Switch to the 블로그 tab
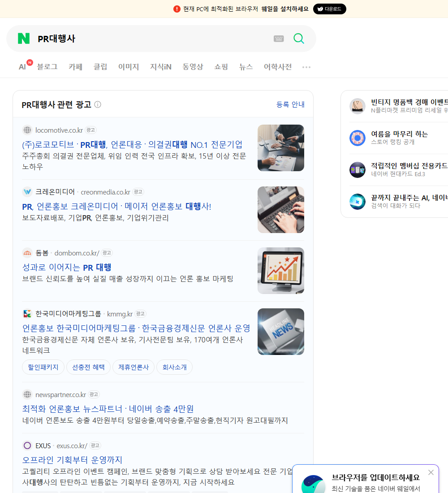This screenshot has height=493, width=448. [x=47, y=67]
